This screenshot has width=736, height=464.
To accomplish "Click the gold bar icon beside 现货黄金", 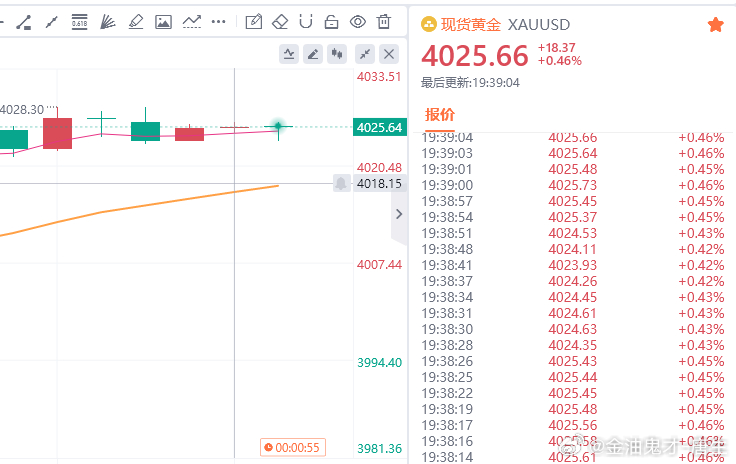I will (x=429, y=24).
